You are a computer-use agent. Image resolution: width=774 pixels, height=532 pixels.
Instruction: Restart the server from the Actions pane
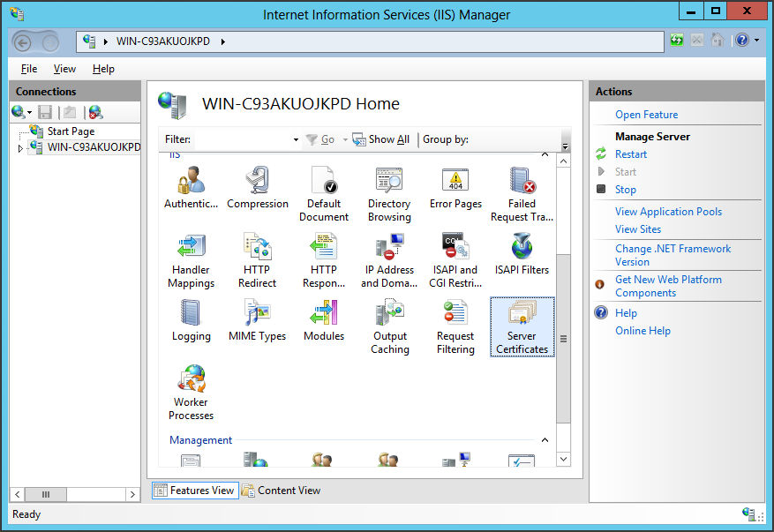coord(631,154)
